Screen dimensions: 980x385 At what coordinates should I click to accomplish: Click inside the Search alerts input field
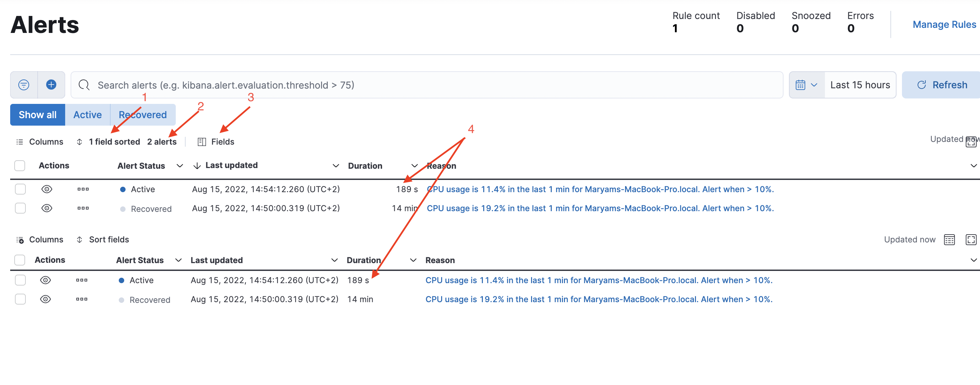click(x=304, y=85)
